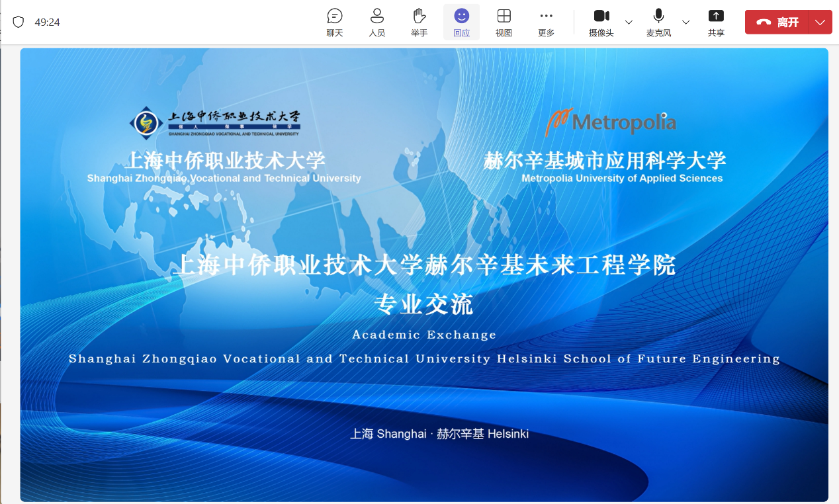Open the React emoji picker
The width and height of the screenshot is (839, 504).
[461, 22]
